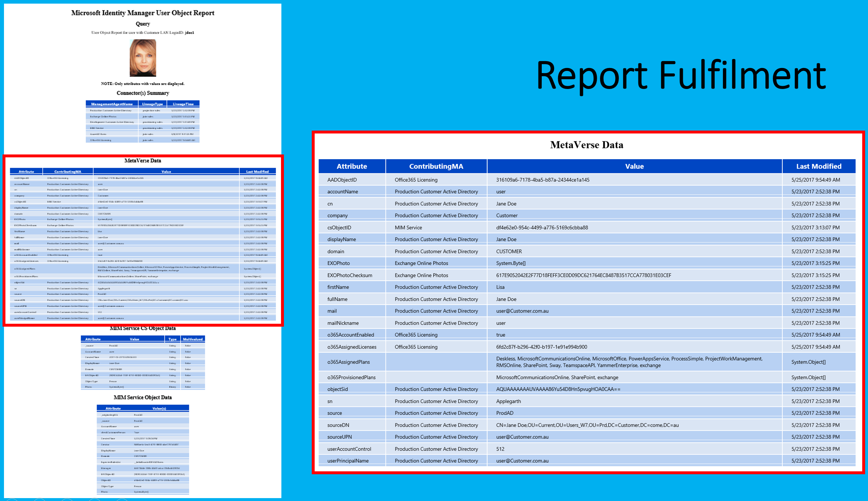Click the 'Connector(s) Summary' heading

(x=142, y=93)
